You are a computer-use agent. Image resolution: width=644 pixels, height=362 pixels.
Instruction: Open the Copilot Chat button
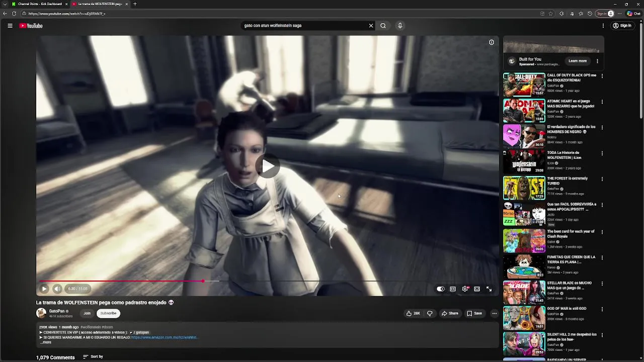click(633, 14)
